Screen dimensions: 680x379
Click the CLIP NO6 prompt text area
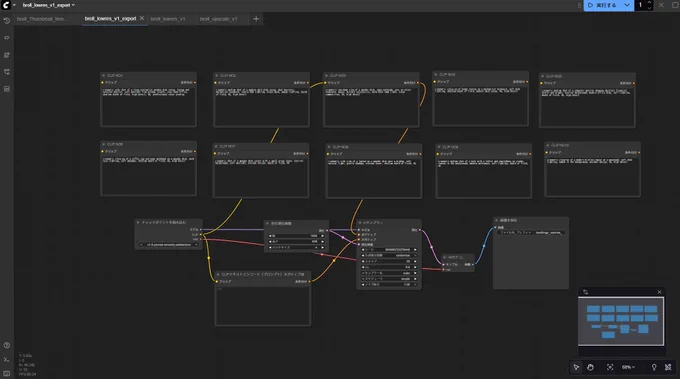[x=148, y=175]
